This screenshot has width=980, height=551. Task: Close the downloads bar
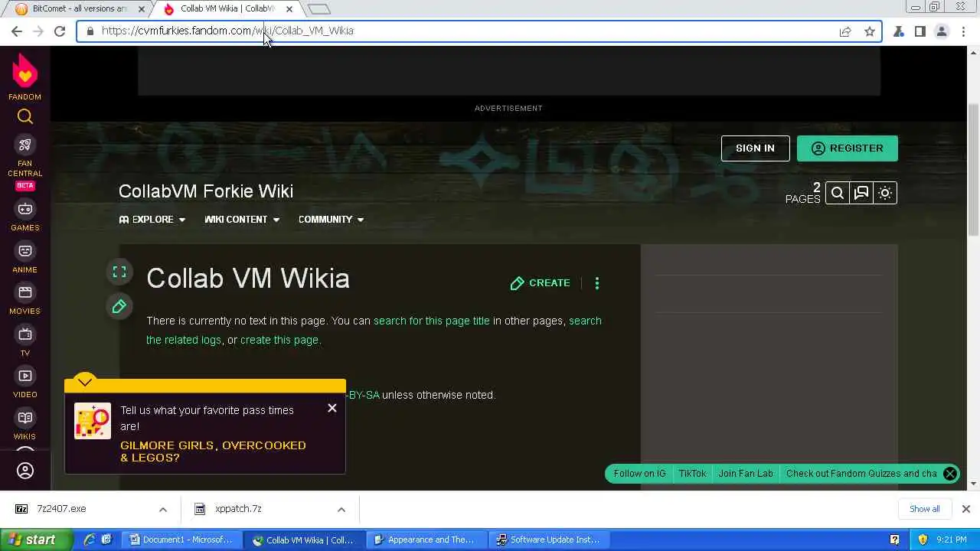click(x=966, y=509)
